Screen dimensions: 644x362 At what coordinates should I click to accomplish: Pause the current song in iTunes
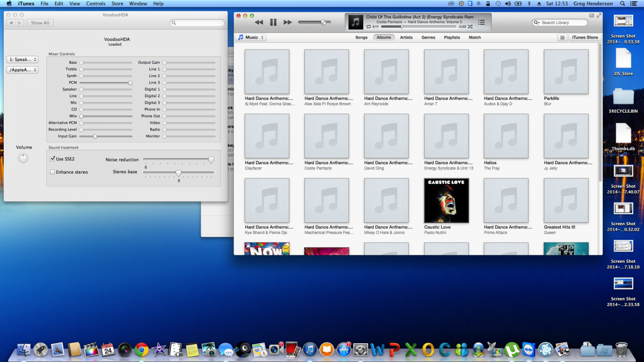click(x=273, y=23)
